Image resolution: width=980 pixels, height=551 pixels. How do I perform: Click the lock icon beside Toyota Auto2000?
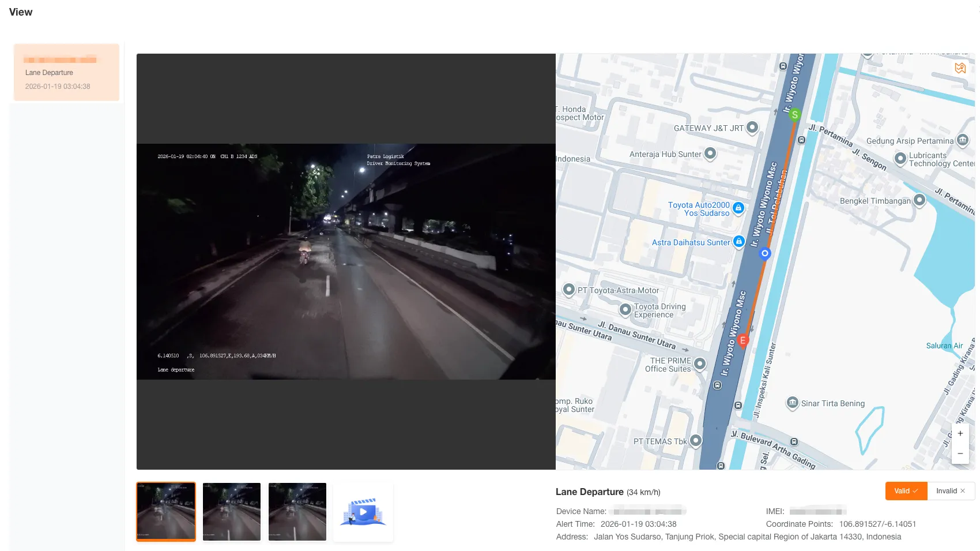pyautogui.click(x=739, y=208)
